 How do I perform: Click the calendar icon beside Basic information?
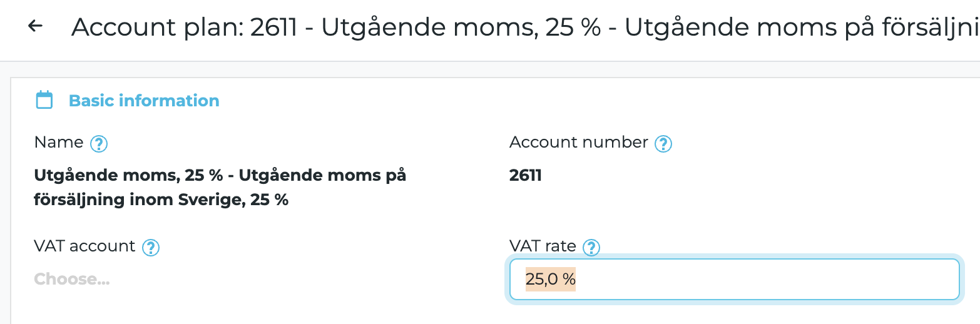click(44, 100)
